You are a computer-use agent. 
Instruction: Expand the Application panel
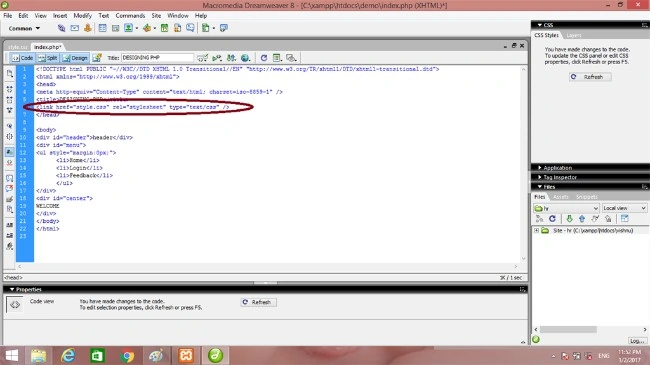pos(557,168)
